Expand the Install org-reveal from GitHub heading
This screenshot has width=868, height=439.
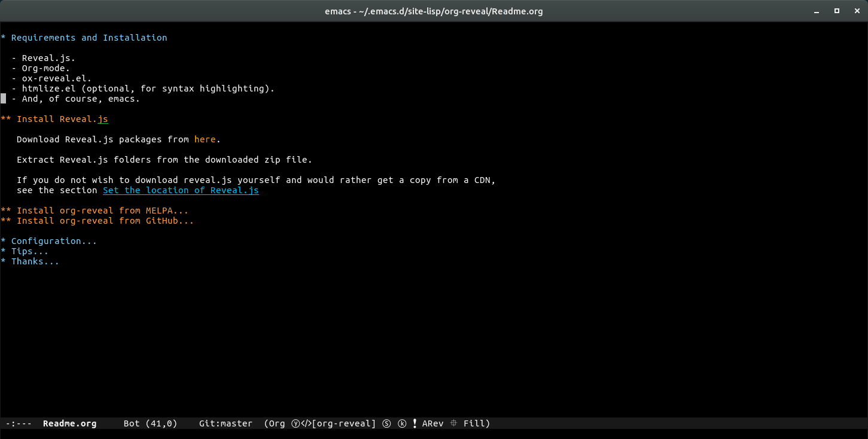point(98,221)
